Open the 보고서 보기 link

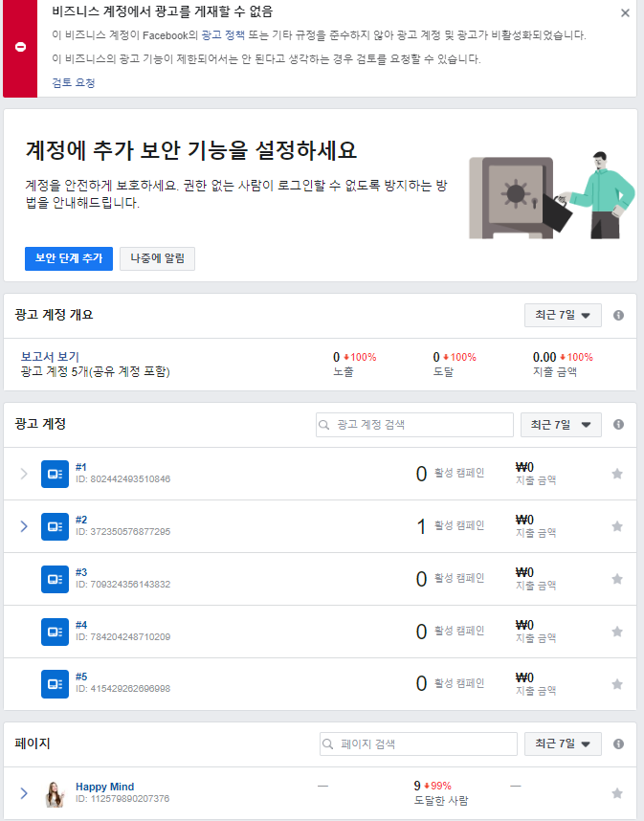point(50,357)
